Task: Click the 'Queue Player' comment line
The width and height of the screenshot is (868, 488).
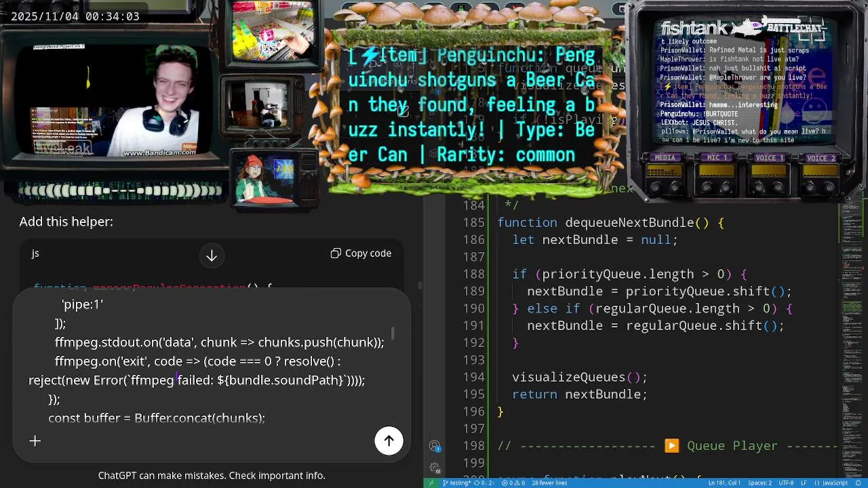Action: pos(668,446)
